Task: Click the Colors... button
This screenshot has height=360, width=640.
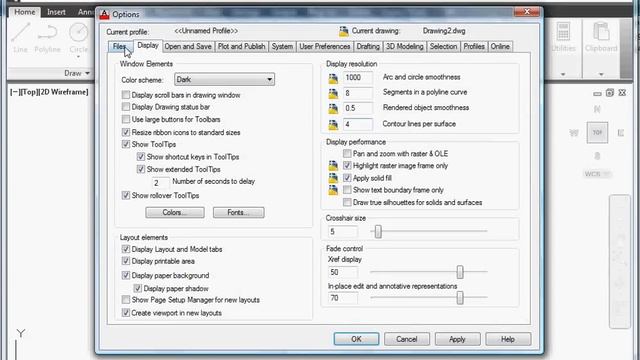Action: point(175,213)
